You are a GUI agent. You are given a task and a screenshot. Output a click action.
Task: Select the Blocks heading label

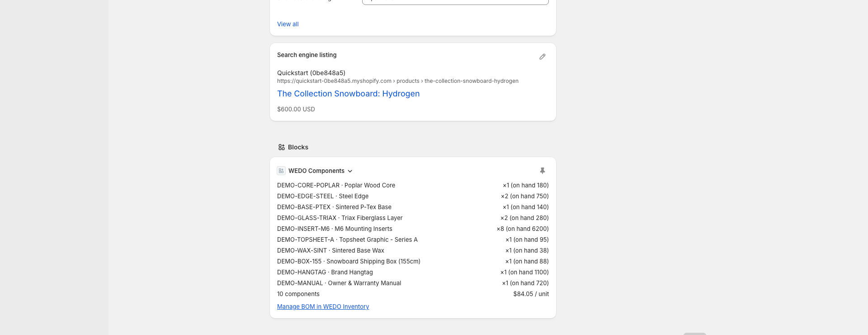298,147
